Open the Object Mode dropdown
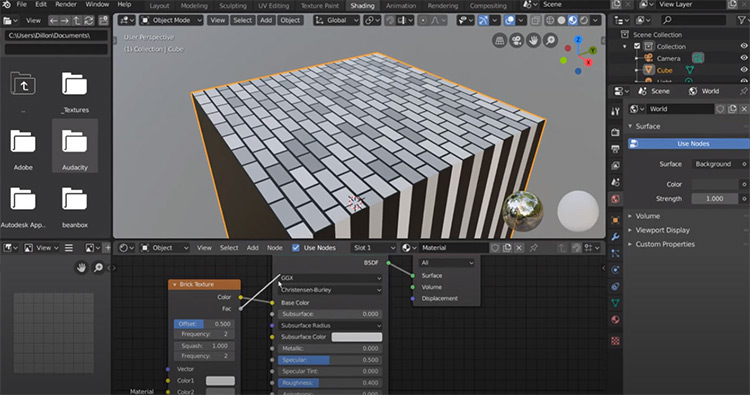The width and height of the screenshot is (750, 395). [x=171, y=20]
